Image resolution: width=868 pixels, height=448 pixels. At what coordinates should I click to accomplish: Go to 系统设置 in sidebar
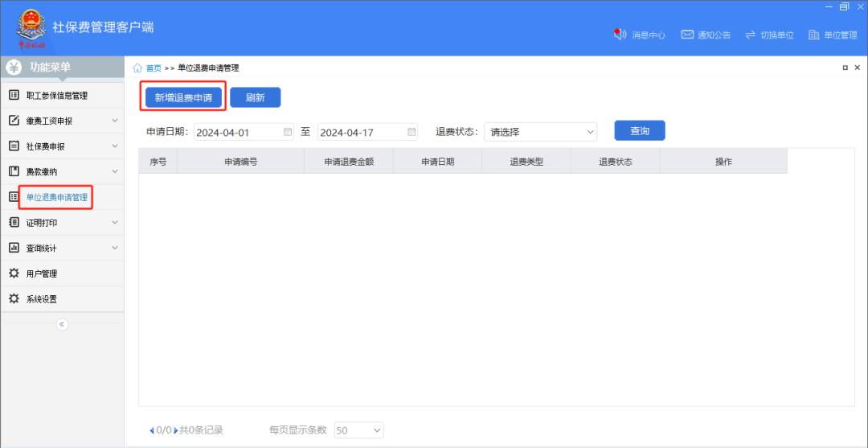41,299
